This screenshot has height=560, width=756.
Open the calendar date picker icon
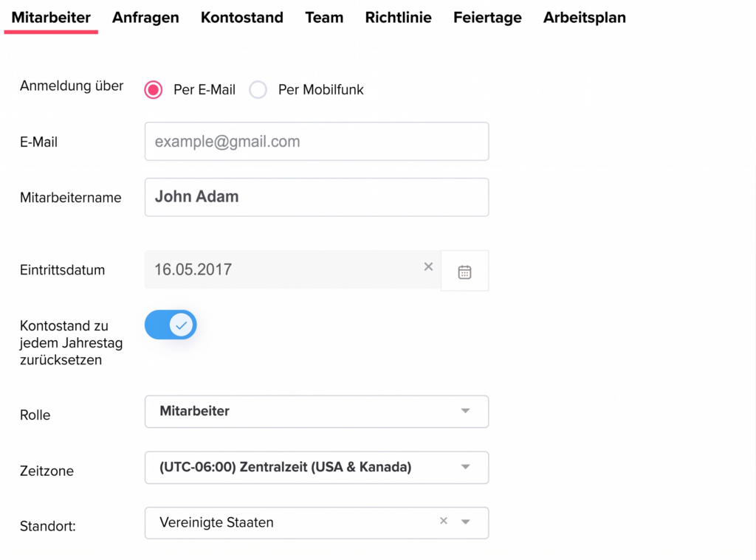click(464, 271)
